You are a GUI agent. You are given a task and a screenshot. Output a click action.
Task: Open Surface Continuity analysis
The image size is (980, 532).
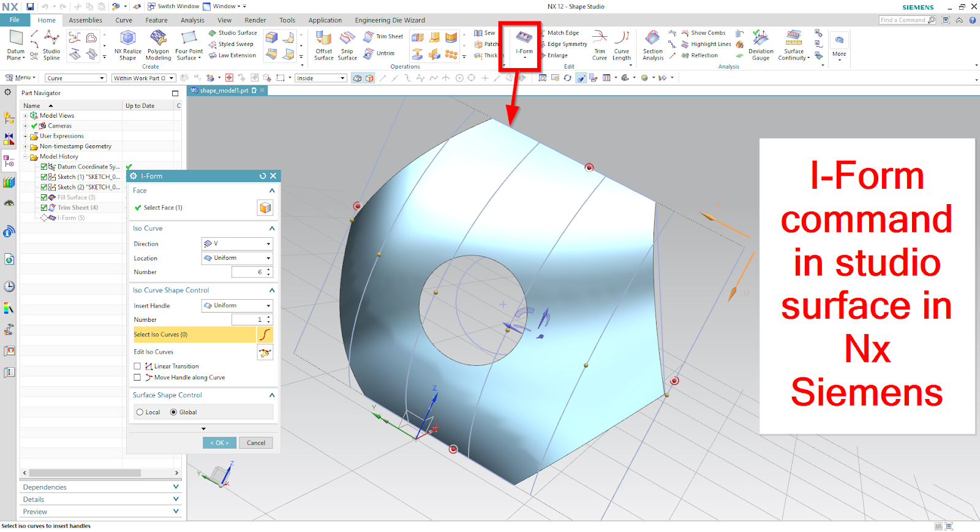[x=794, y=45]
